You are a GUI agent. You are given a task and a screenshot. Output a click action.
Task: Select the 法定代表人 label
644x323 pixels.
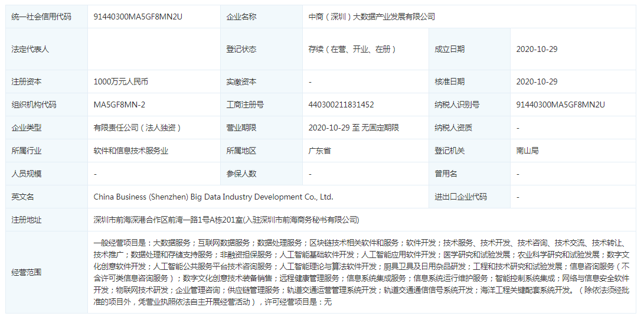(30, 50)
